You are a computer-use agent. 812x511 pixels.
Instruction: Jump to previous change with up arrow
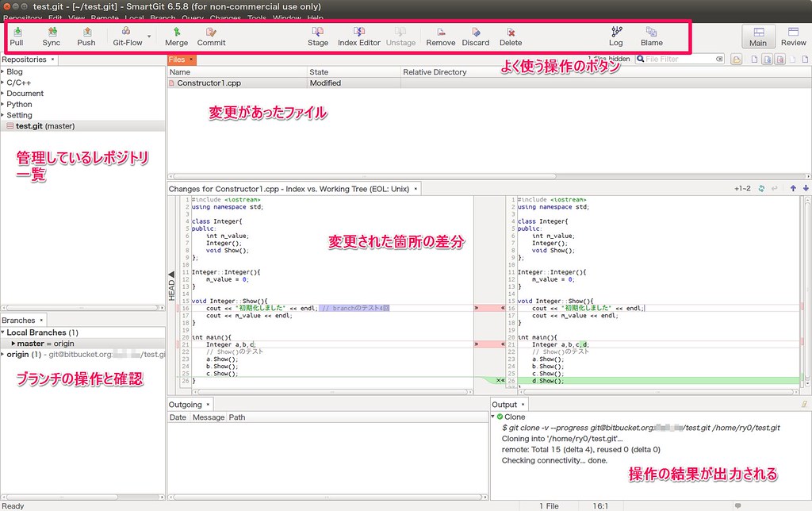tap(793, 189)
